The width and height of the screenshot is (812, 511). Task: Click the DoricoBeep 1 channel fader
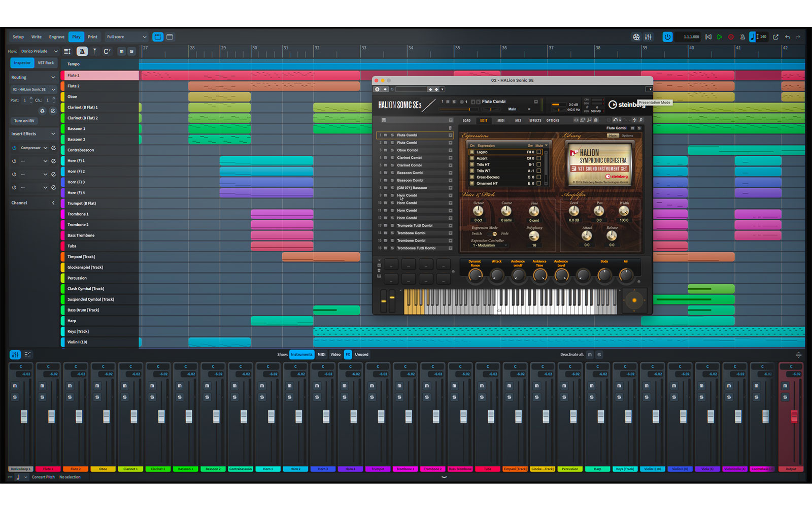click(24, 416)
